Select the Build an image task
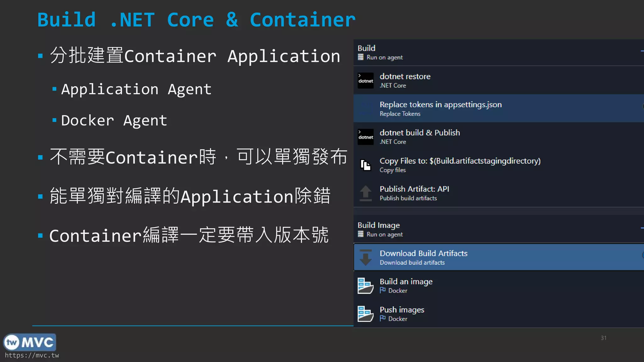 point(499,286)
